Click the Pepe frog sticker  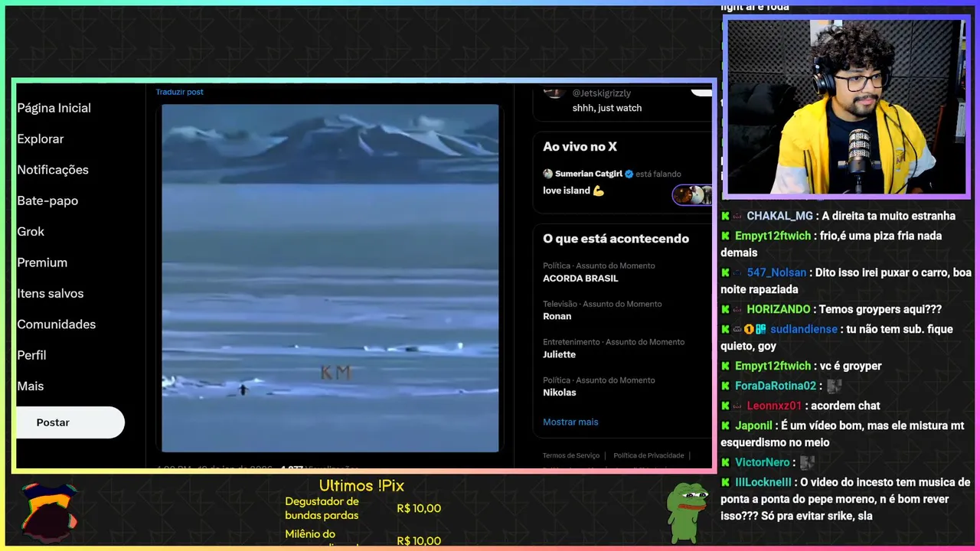(687, 511)
